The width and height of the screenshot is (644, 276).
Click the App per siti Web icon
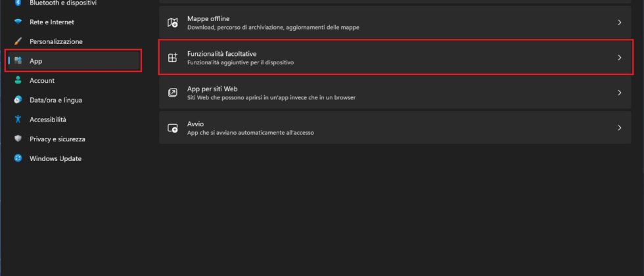173,93
